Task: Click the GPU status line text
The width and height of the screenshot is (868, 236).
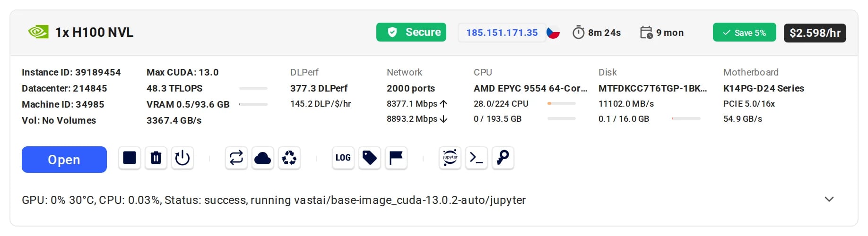Action: [x=274, y=200]
